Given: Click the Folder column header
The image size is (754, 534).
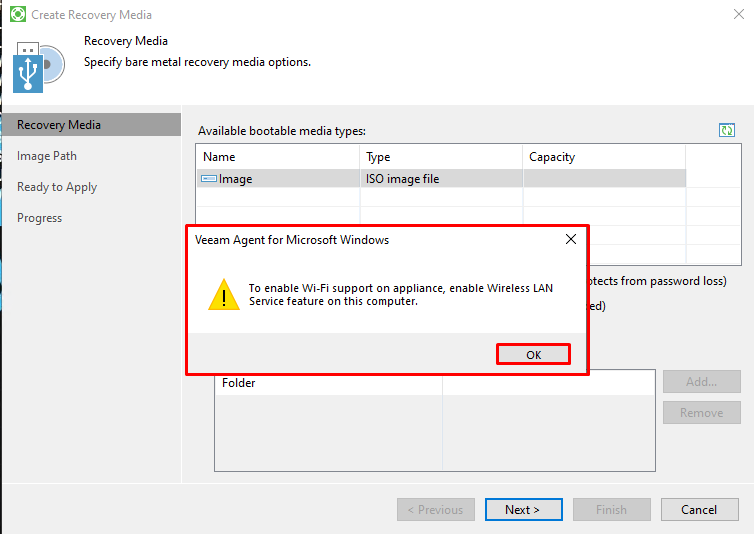Looking at the screenshot, I should [328, 383].
